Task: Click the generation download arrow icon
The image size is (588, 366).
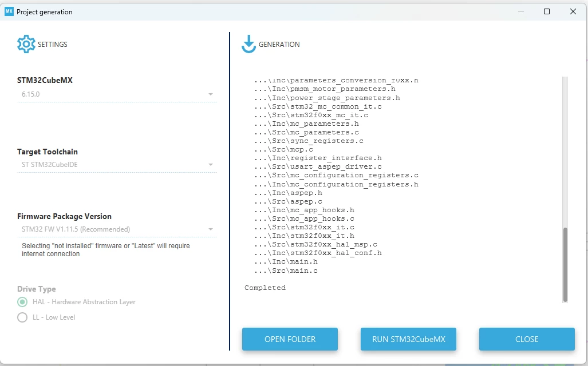Action: coord(248,44)
